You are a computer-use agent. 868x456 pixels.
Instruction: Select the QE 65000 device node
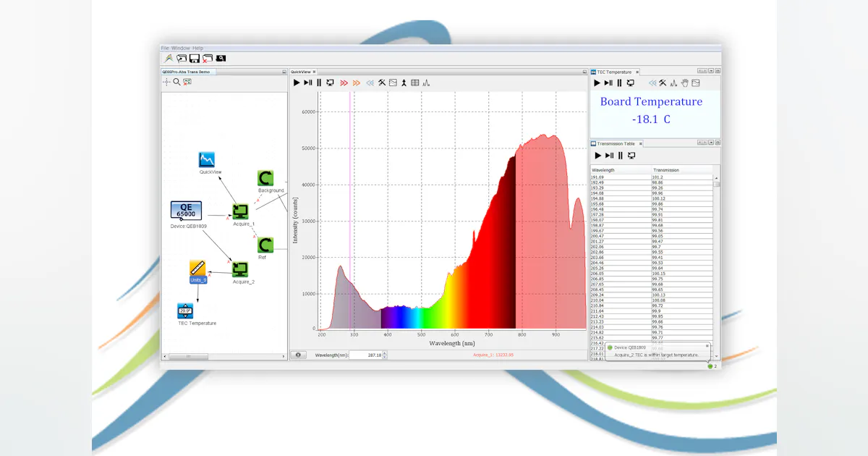[x=187, y=211]
